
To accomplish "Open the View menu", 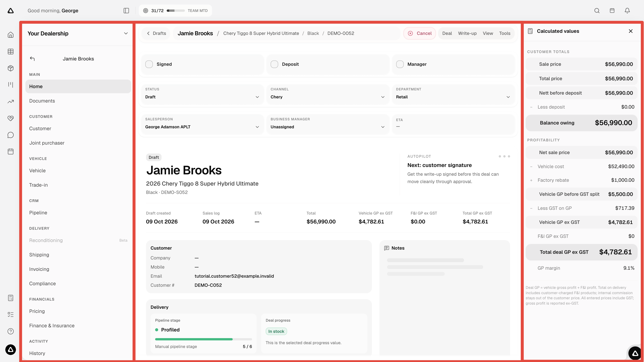I will click(x=488, y=34).
